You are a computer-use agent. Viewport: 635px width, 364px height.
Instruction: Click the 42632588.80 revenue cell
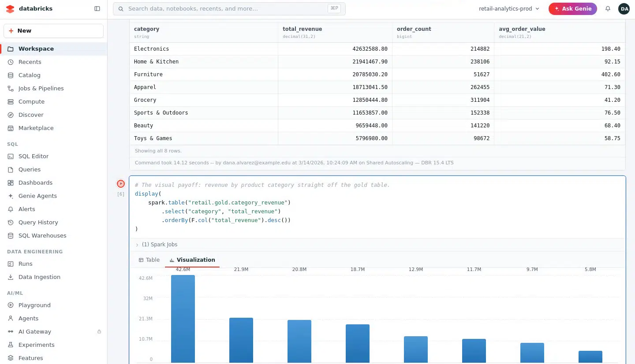pos(335,49)
